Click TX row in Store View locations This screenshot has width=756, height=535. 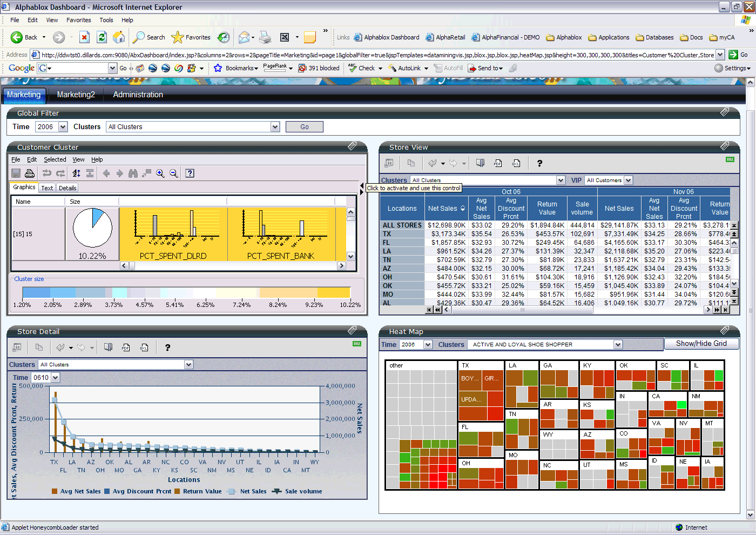point(402,234)
